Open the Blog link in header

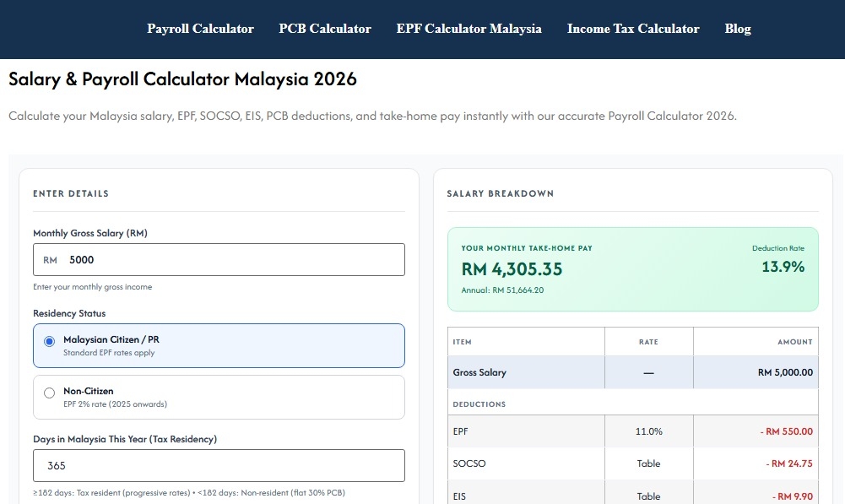coord(737,29)
